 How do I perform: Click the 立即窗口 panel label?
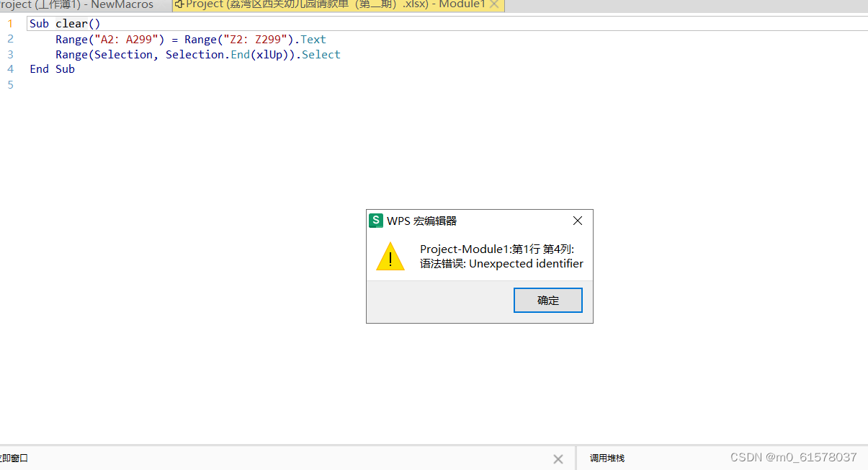pos(14,458)
